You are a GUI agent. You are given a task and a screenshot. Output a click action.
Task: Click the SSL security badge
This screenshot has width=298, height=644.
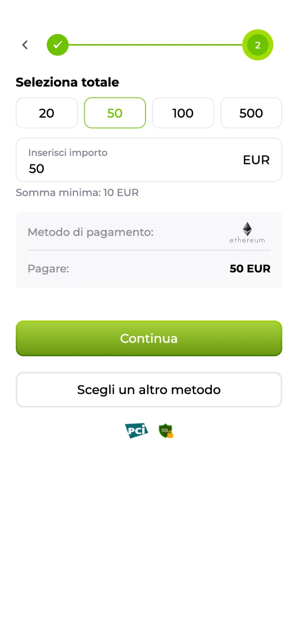166,431
